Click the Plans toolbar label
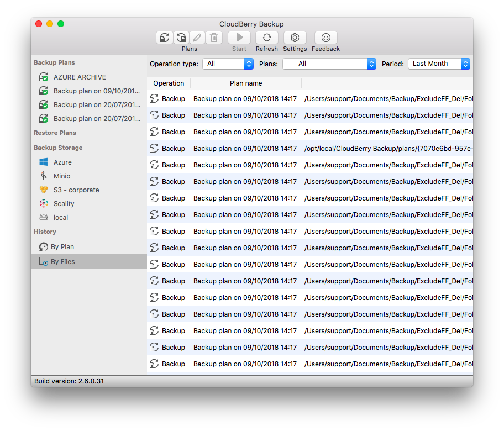 pos(190,49)
